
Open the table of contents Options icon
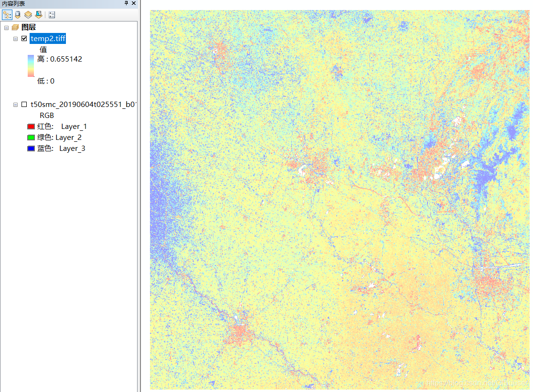click(52, 14)
